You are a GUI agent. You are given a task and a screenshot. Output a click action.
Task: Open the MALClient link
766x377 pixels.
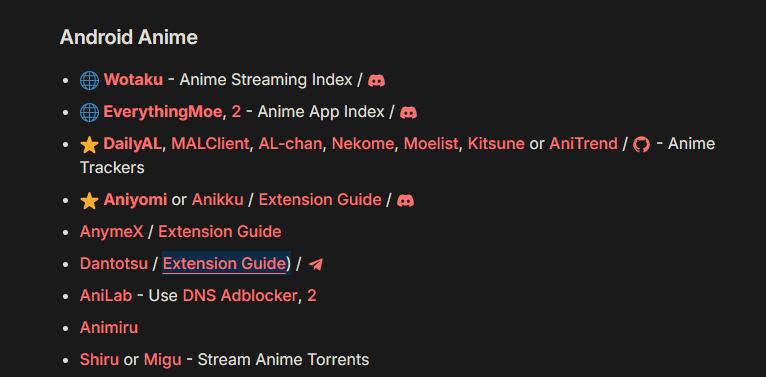210,144
